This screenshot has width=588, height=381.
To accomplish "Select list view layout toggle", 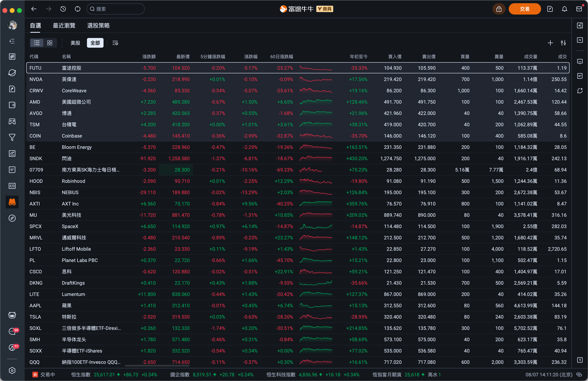I will pyautogui.click(x=37, y=43).
